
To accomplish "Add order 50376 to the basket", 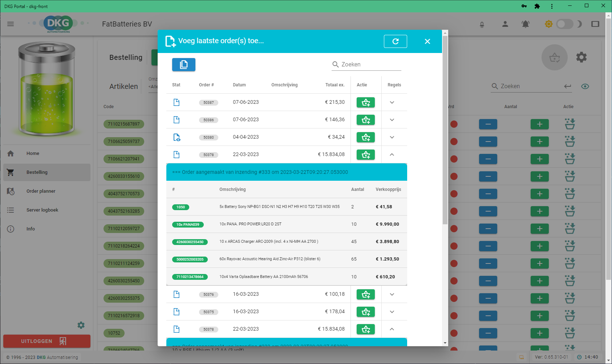I will [x=365, y=294].
